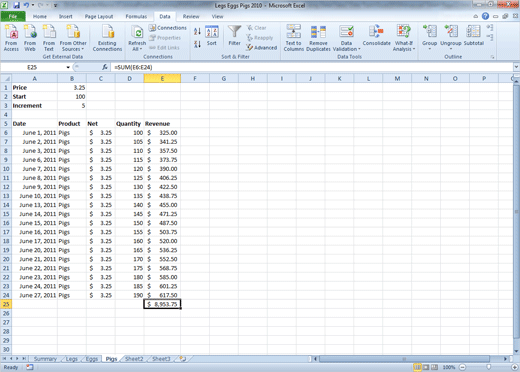This screenshot has width=520, height=372.
Task: Switch to Normal view button
Action: 417,367
